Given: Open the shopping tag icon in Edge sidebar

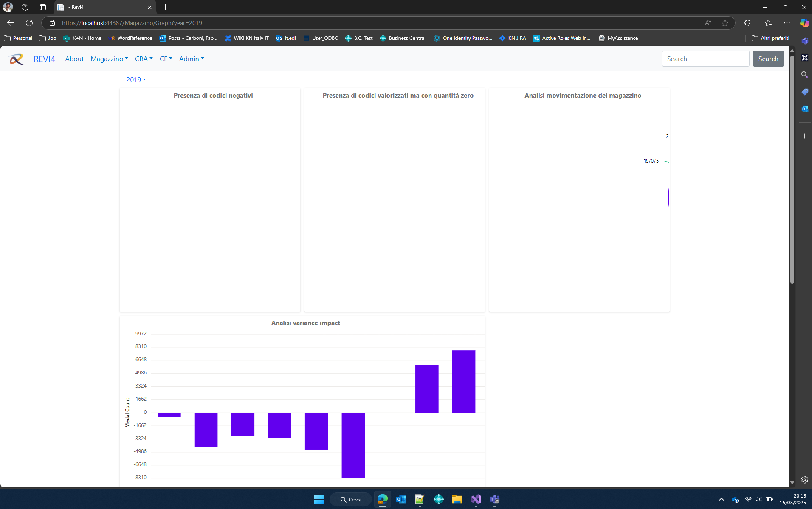Looking at the screenshot, I should (x=805, y=92).
